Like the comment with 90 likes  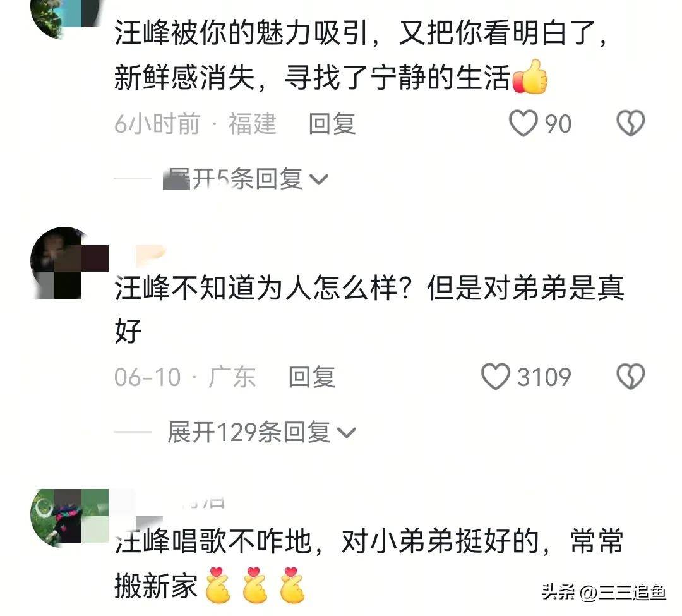(523, 124)
